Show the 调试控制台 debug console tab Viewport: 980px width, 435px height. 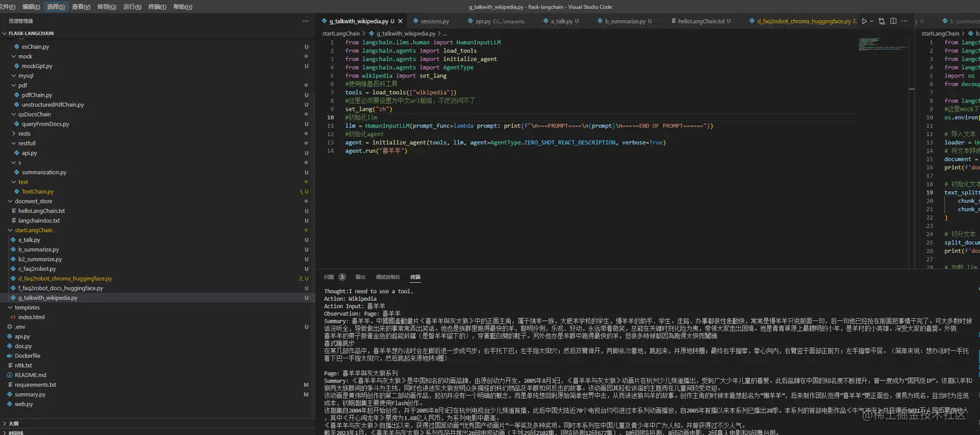[388, 277]
